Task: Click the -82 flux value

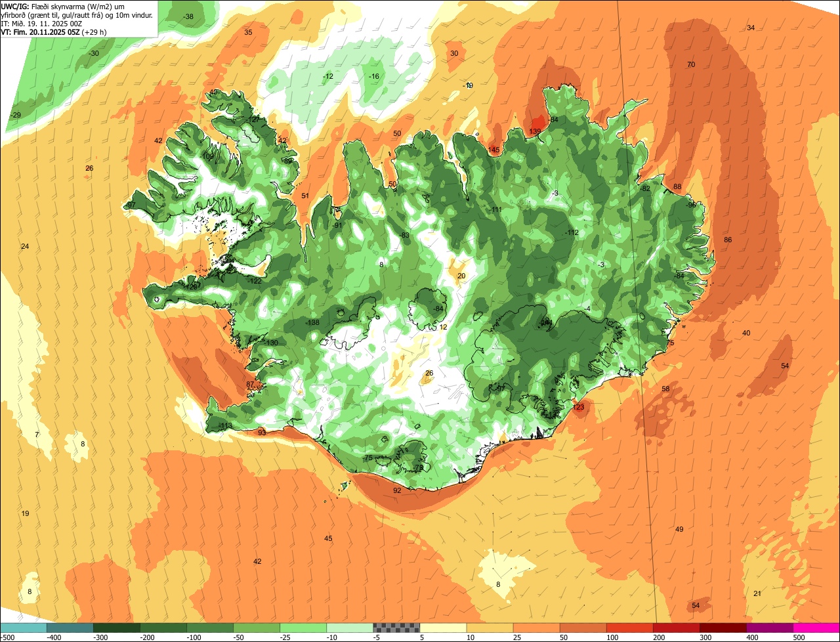Action: 645,188
